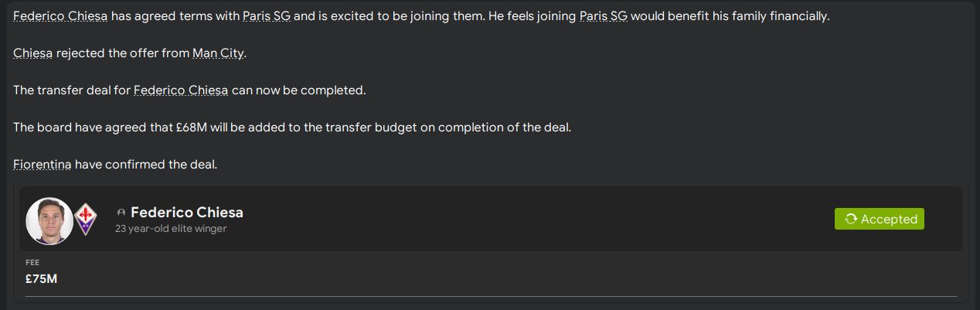Click the Fiorentina club badge icon

pos(85,220)
